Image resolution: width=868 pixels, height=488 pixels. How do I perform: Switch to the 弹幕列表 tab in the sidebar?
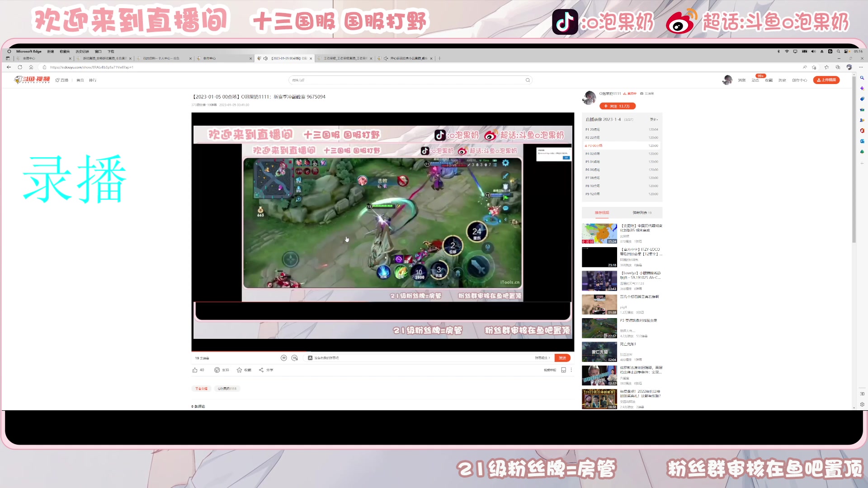pos(640,212)
